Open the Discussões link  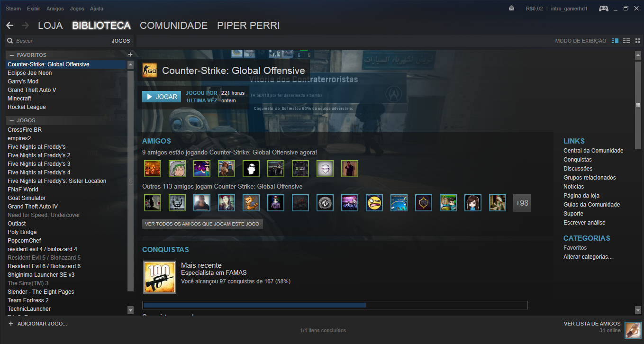pyautogui.click(x=578, y=169)
